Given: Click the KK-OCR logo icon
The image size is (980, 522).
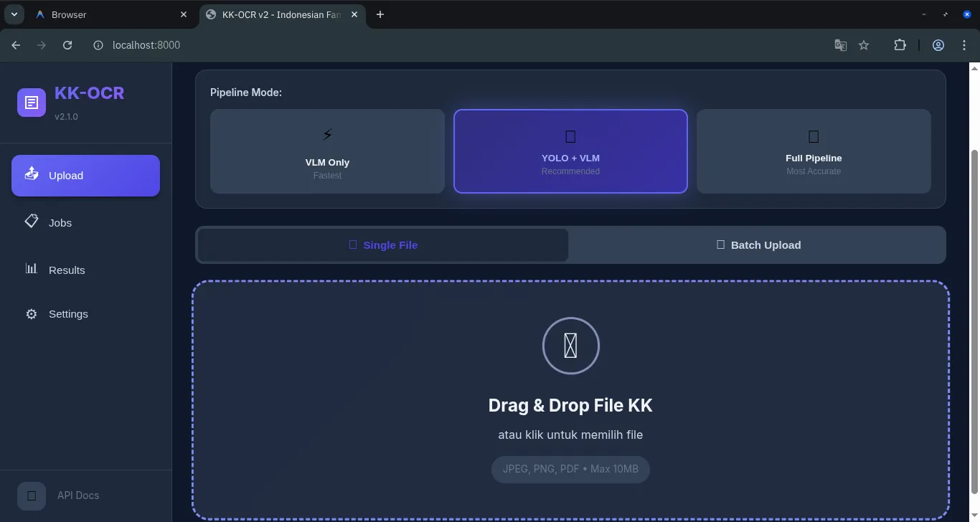Looking at the screenshot, I should pyautogui.click(x=31, y=103).
